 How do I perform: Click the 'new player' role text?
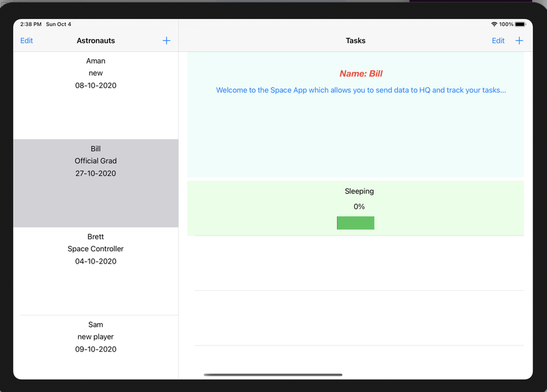(96, 337)
